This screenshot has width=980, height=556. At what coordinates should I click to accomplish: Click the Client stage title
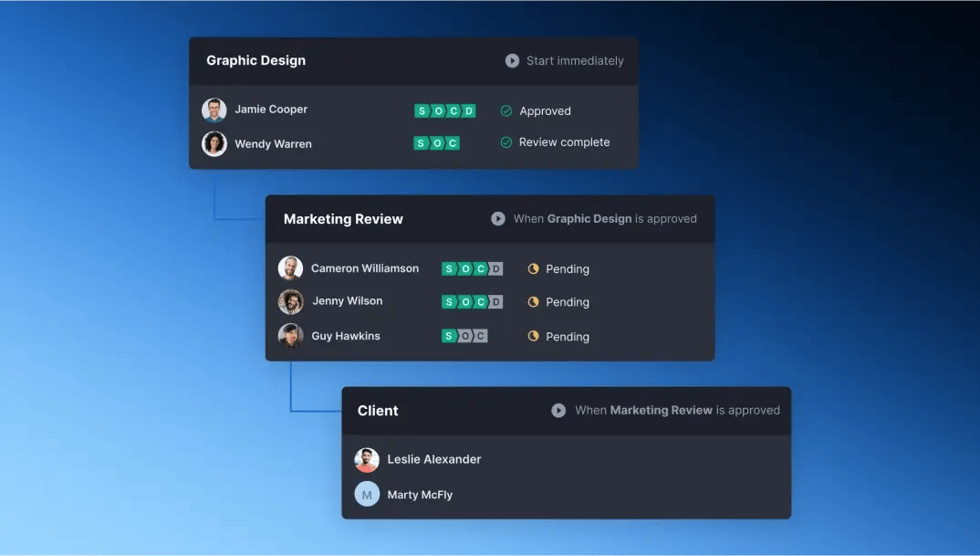tap(377, 410)
